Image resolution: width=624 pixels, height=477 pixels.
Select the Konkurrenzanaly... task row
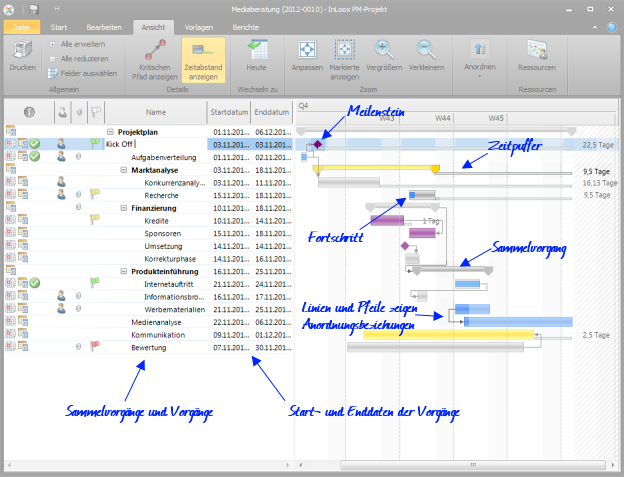coord(148,183)
